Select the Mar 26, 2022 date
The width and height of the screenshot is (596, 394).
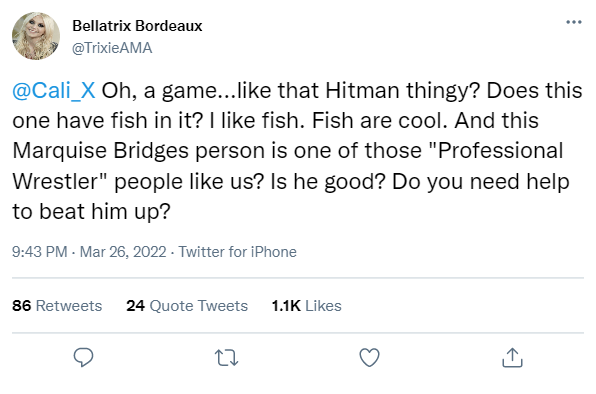123,252
